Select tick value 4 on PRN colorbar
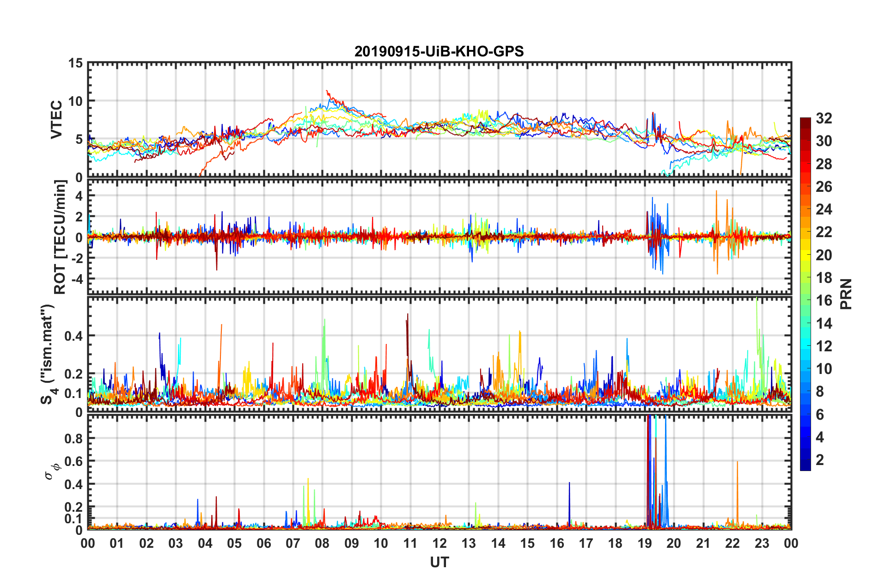Viewport: 879px width, 588px height. (820, 437)
